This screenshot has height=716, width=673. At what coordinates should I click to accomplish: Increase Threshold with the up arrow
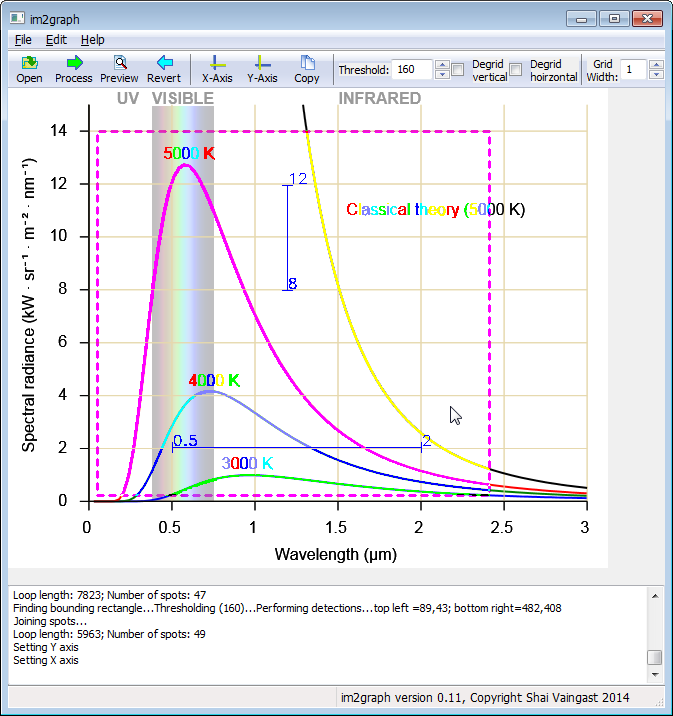tap(443, 65)
